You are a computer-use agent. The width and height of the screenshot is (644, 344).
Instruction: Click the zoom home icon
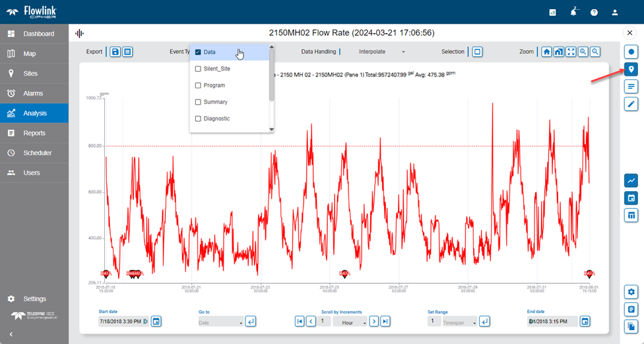pyautogui.click(x=546, y=51)
